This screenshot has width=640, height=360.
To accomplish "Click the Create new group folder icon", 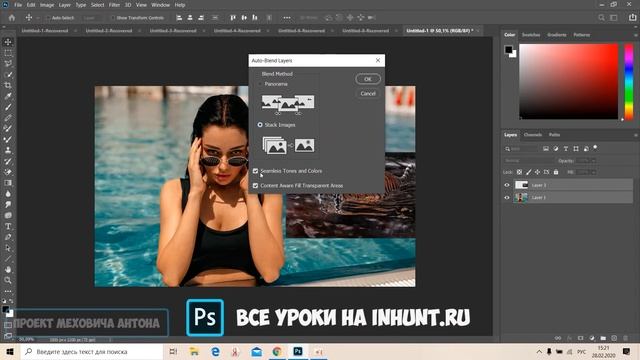I will (x=603, y=338).
